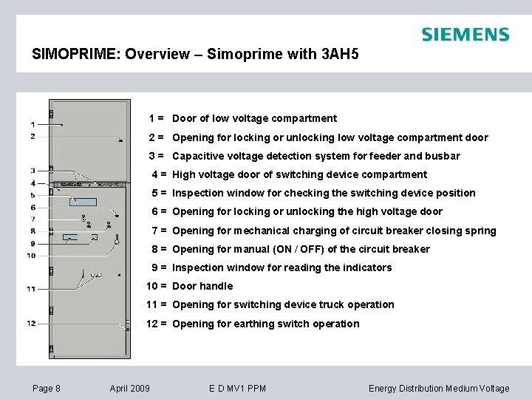The image size is (532, 399).
Task: Click the SIEMENS logo
Action: point(465,35)
